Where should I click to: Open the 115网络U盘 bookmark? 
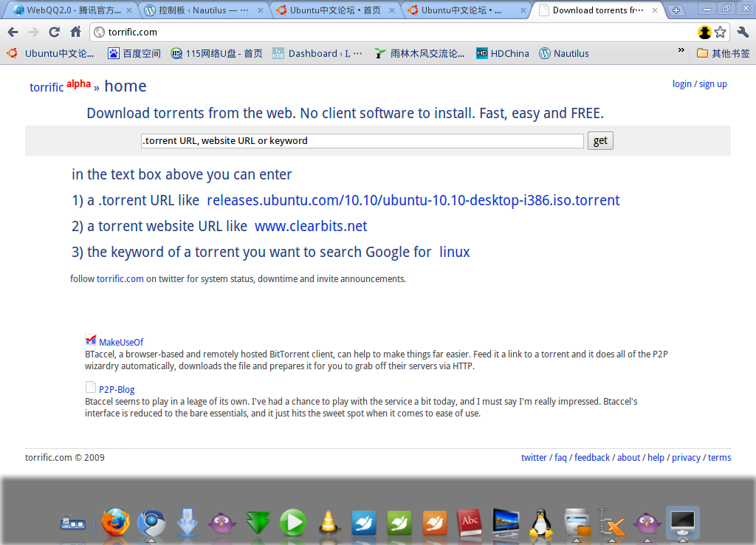[217, 53]
